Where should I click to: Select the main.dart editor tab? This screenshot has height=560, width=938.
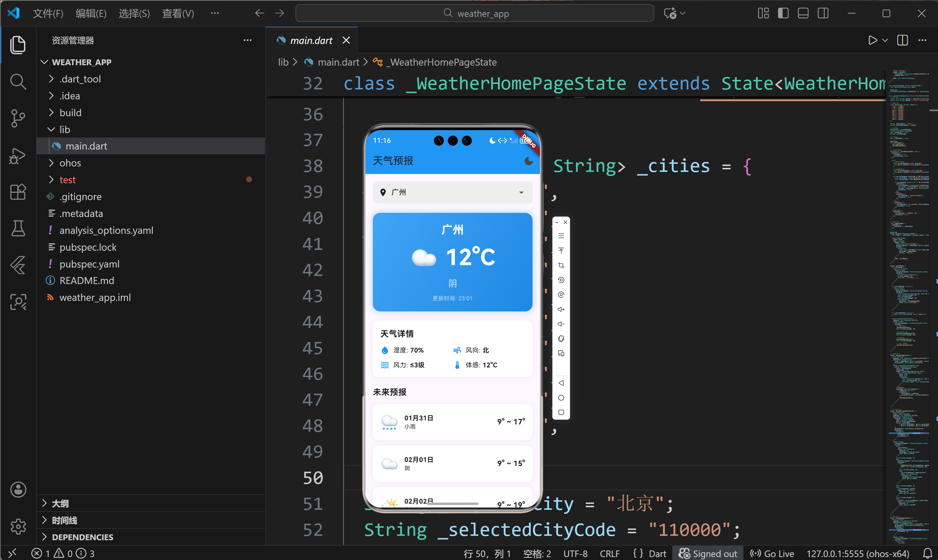click(311, 40)
